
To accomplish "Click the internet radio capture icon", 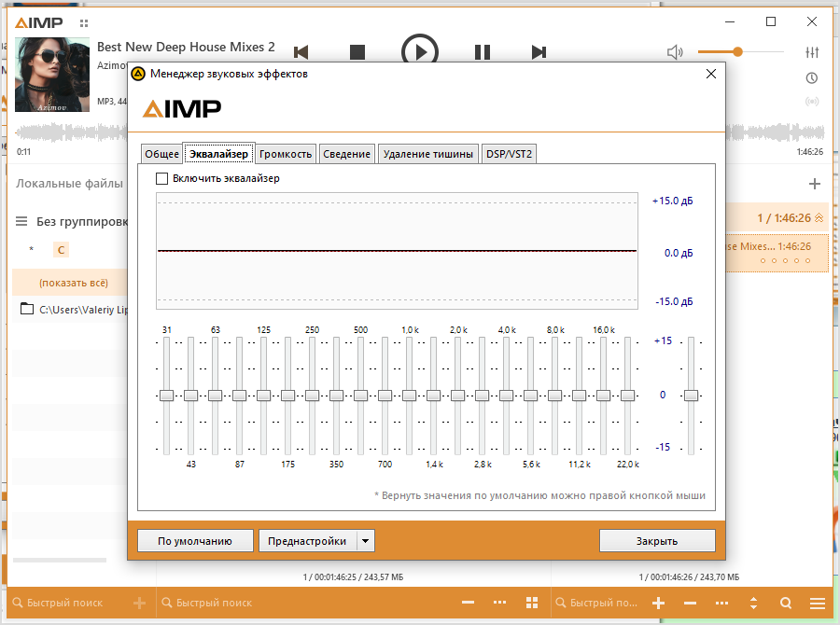I will pyautogui.click(x=812, y=102).
